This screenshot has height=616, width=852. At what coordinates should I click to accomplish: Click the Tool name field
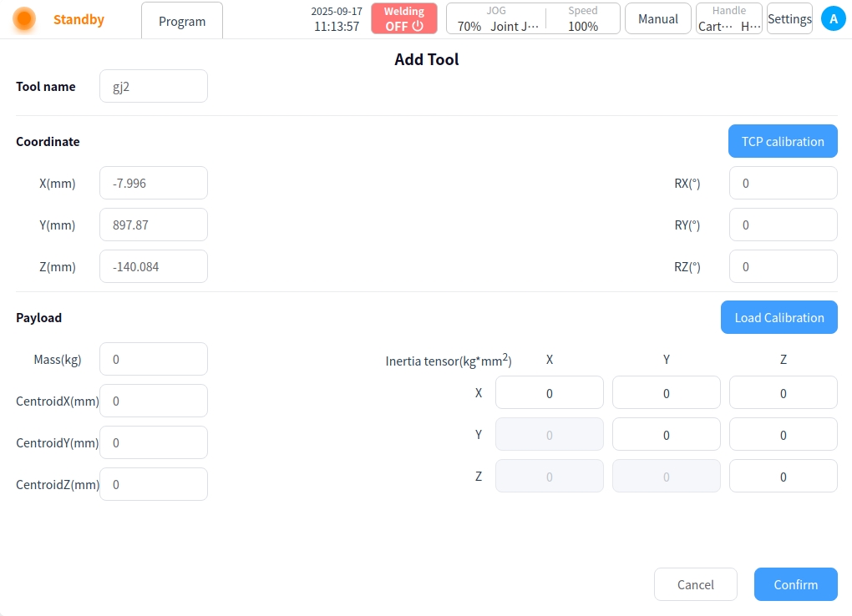point(154,86)
